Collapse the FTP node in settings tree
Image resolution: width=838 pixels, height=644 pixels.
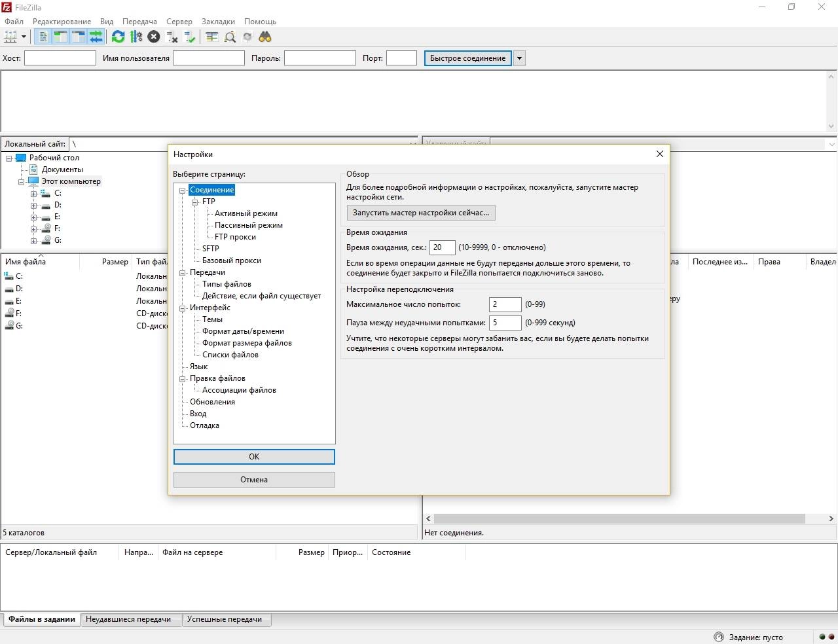click(195, 202)
